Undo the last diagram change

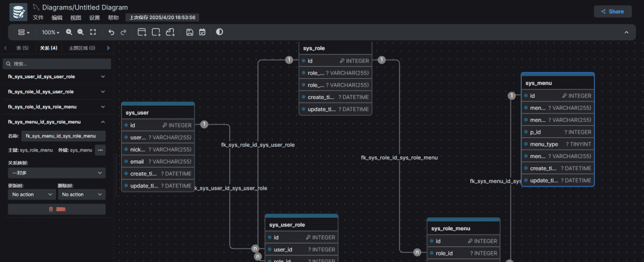[111, 32]
